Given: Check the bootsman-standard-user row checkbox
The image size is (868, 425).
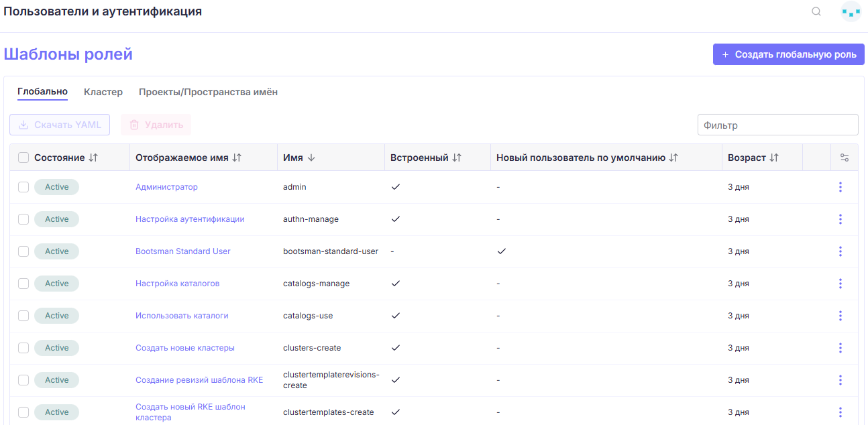Looking at the screenshot, I should pyautogui.click(x=23, y=251).
